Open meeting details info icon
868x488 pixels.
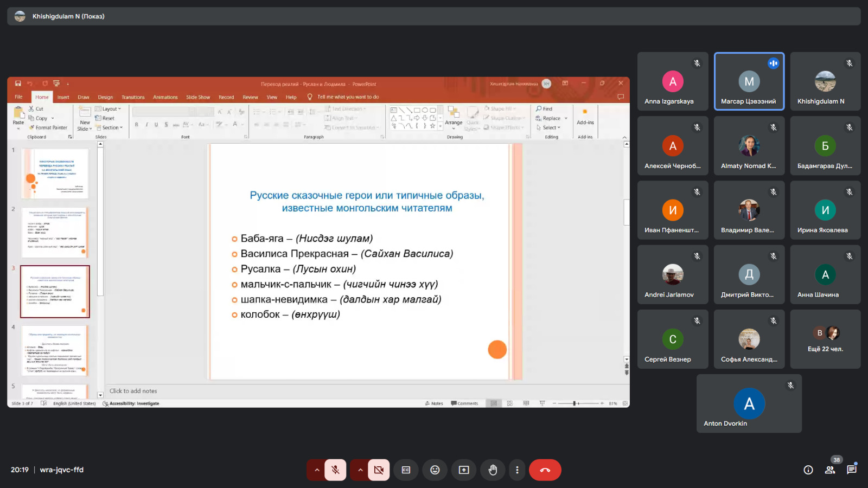(808, 470)
